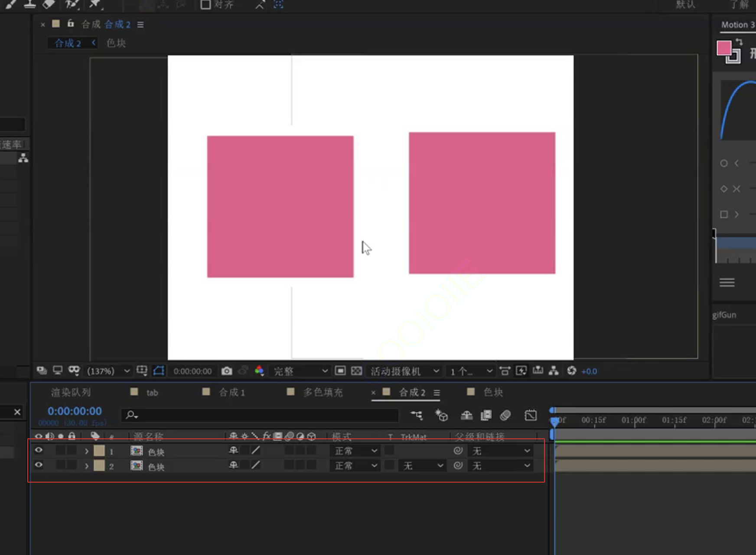Toggle pixel aspect ratio correction
The width and height of the screenshot is (756, 555).
coord(505,371)
